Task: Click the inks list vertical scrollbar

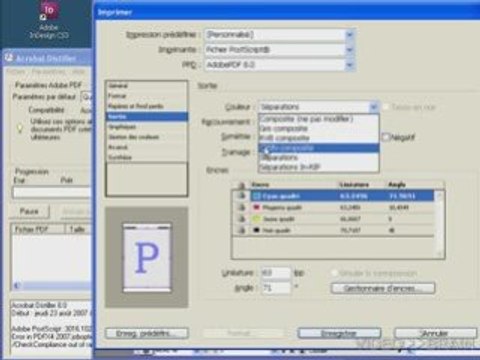Action: click(439, 224)
